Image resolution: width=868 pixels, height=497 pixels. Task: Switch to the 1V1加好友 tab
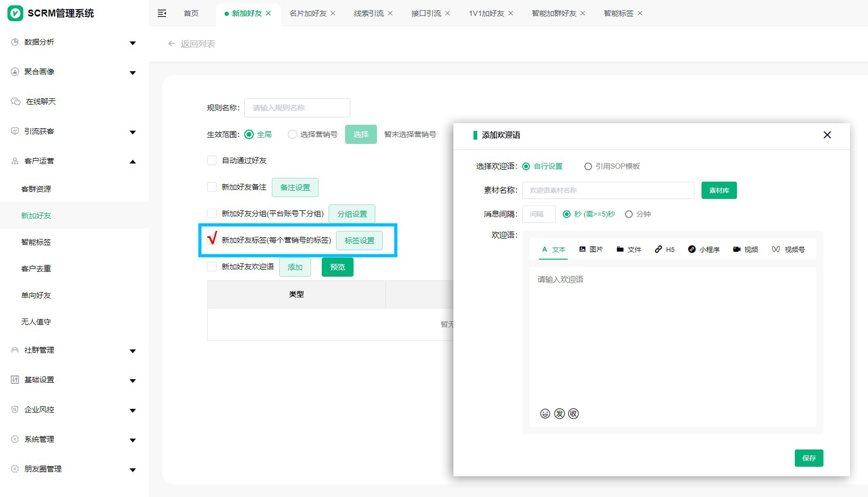[486, 13]
